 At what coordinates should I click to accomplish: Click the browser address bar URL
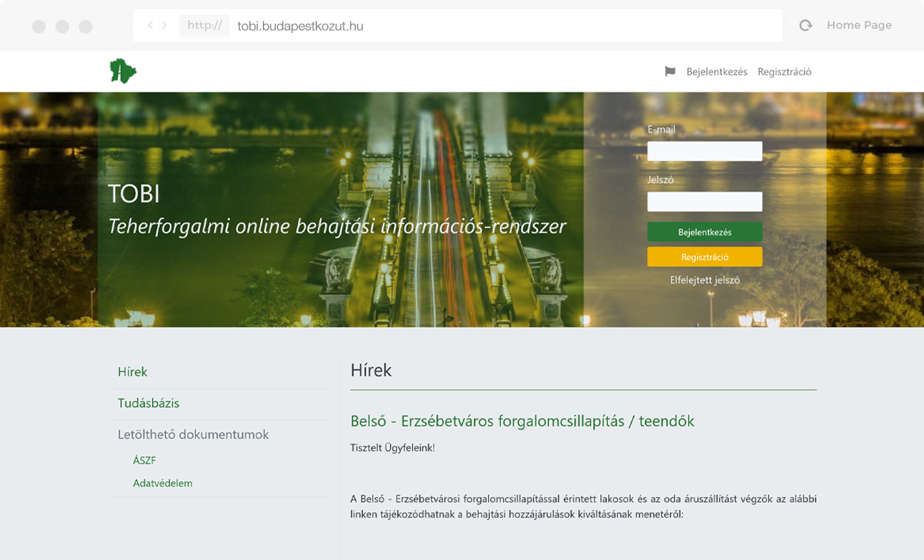pyautogui.click(x=300, y=26)
